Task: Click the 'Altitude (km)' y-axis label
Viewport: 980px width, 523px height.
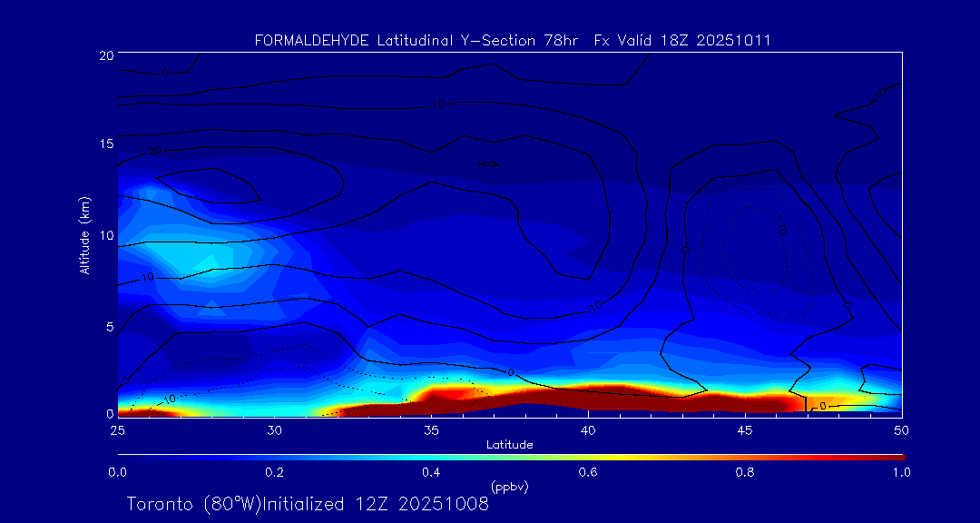Action: click(84, 235)
